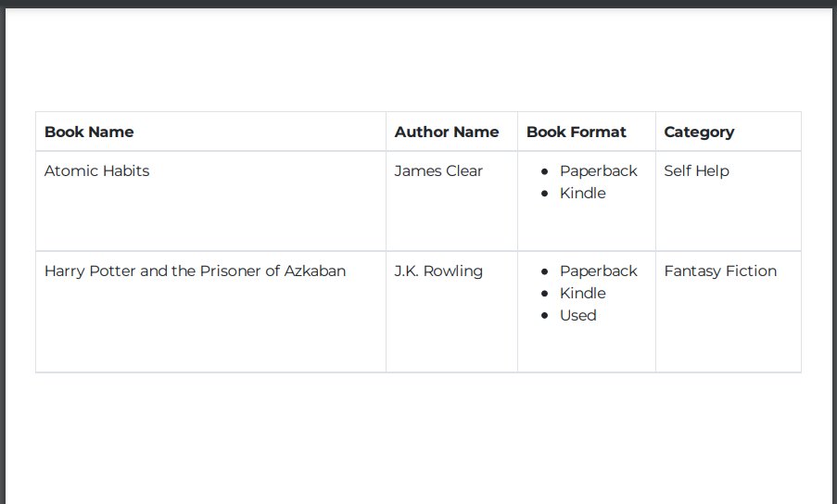Click the dark bar above the page
This screenshot has width=837, height=504.
(x=419, y=4)
